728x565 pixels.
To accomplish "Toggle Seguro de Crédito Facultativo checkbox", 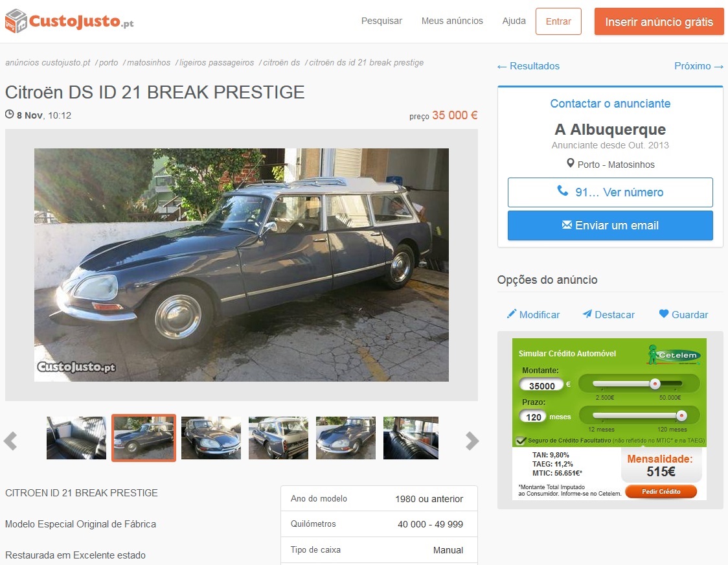I will click(x=521, y=441).
